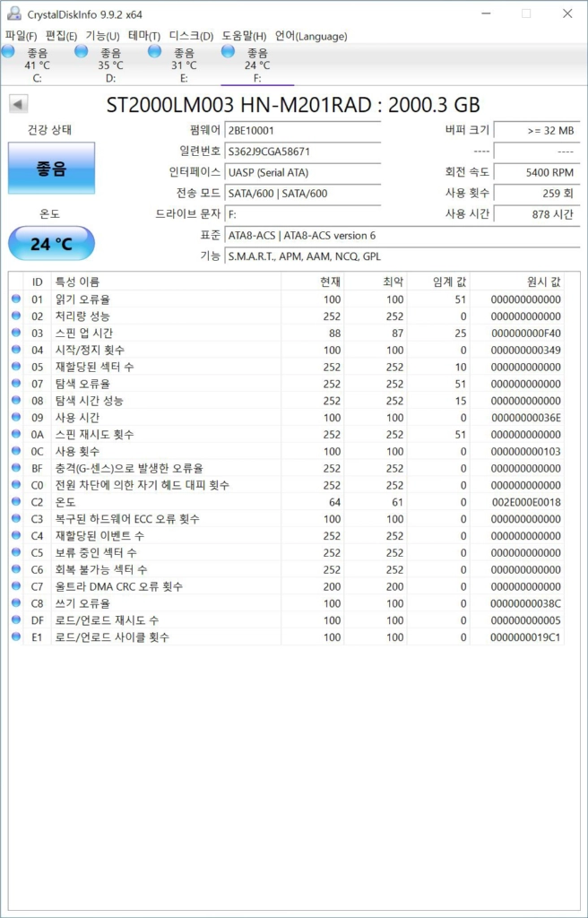The height and width of the screenshot is (918, 588).
Task: Click status dot of 스핀 재시도 횟수 row
Action: click(16, 435)
